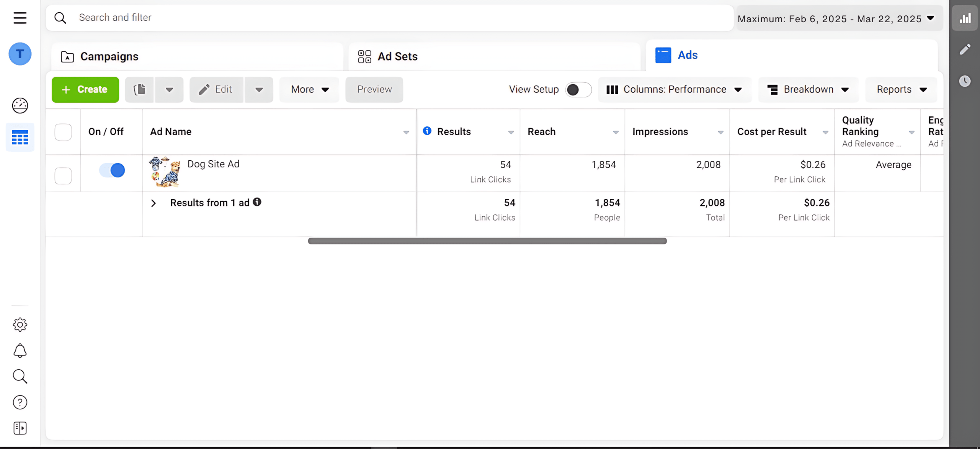Click the horizontal table scrollbar
The height and width of the screenshot is (449, 980).
click(x=487, y=241)
